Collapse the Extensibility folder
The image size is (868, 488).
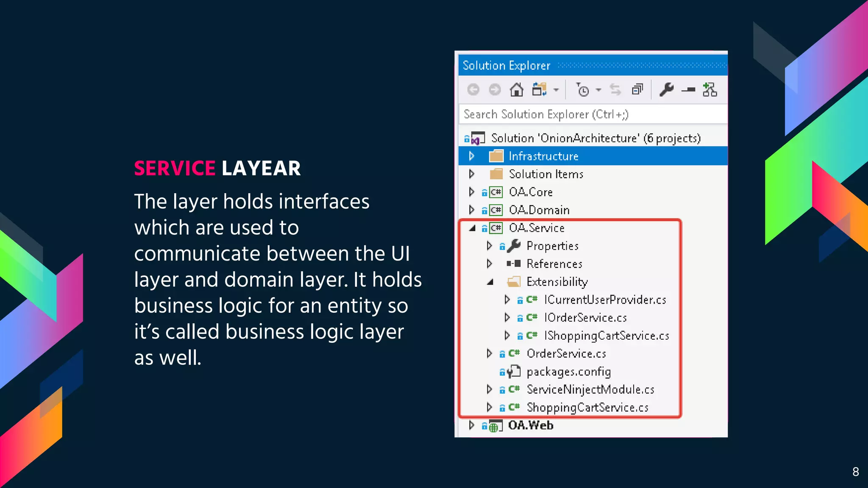pyautogui.click(x=490, y=282)
